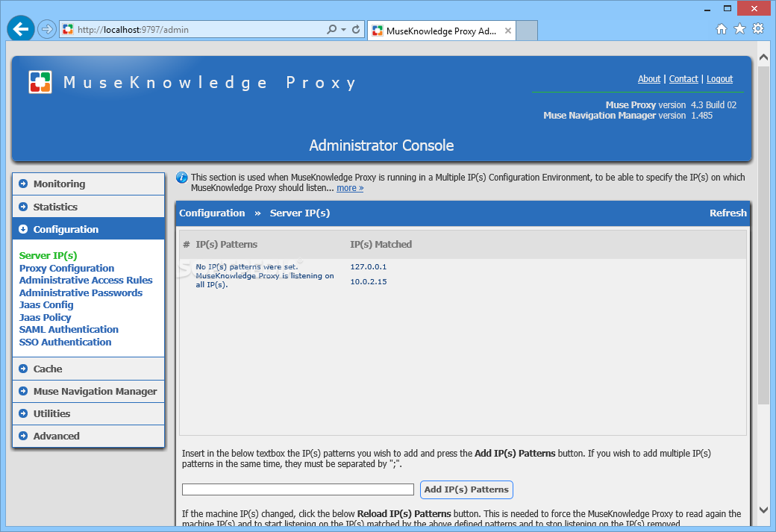776x532 pixels.
Task: Click the arrow icon next to Statistics
Action: [x=23, y=207]
